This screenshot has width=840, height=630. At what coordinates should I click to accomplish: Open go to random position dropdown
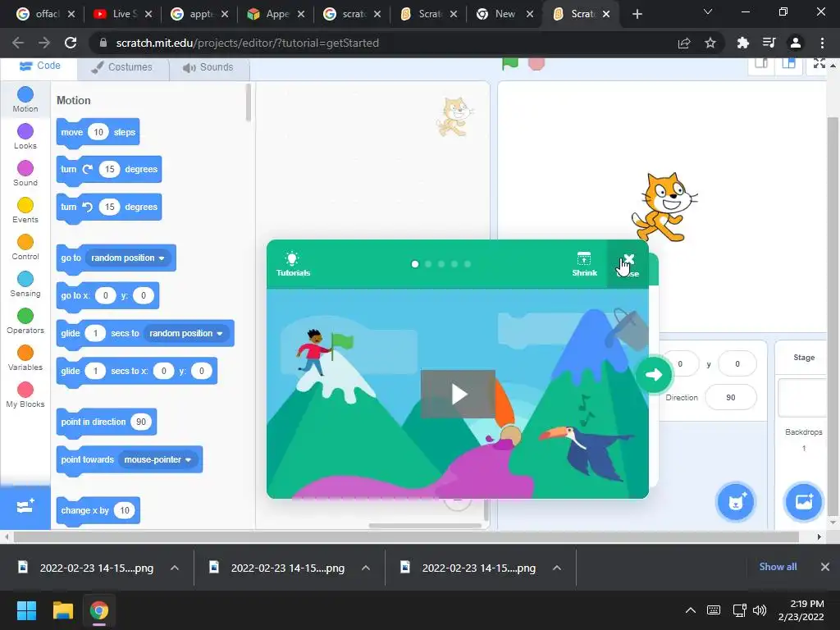click(x=128, y=258)
